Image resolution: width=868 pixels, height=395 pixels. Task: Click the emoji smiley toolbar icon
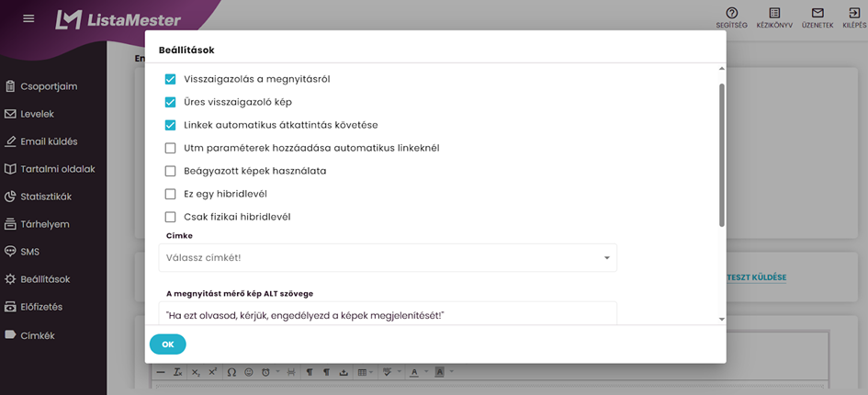coord(249,372)
